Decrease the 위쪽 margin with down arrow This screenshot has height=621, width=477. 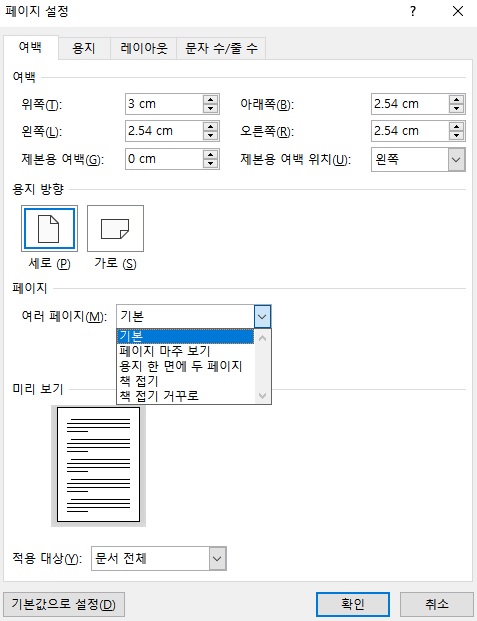click(x=210, y=109)
